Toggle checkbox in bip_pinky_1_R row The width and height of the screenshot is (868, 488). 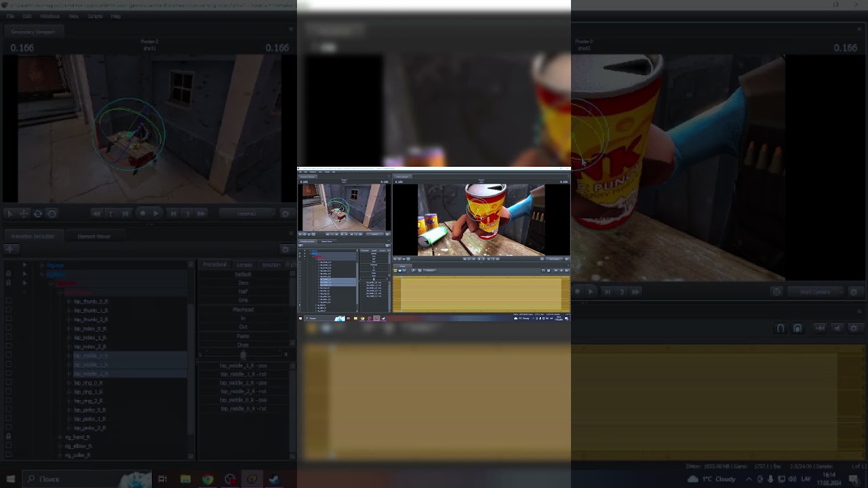click(x=9, y=419)
